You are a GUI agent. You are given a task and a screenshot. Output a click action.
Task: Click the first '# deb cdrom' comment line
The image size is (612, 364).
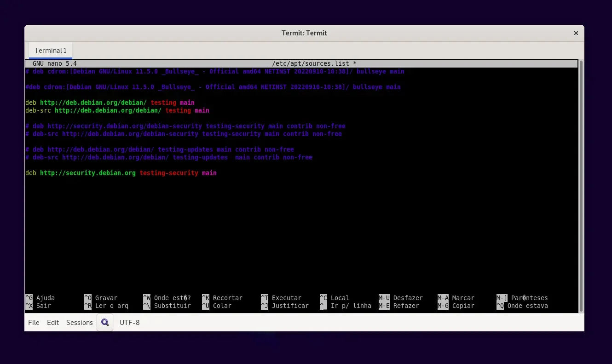215,71
